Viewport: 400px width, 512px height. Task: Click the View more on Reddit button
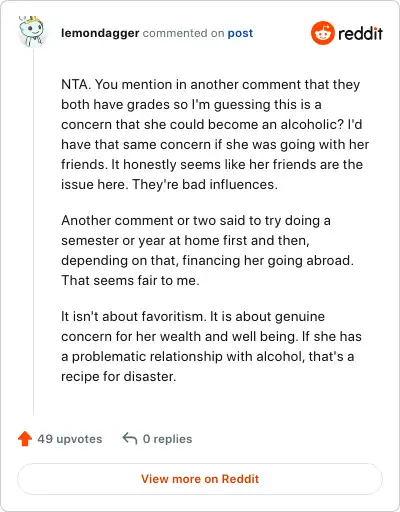pos(200,479)
